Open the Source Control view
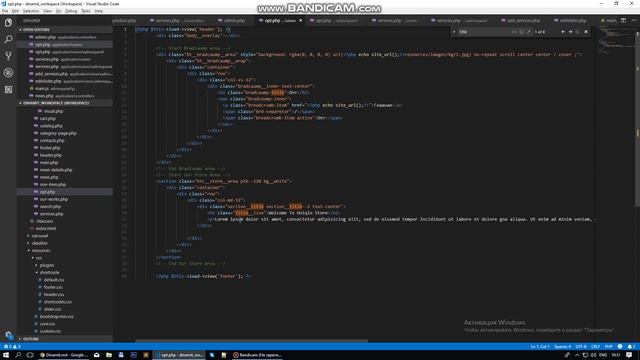 point(8,56)
